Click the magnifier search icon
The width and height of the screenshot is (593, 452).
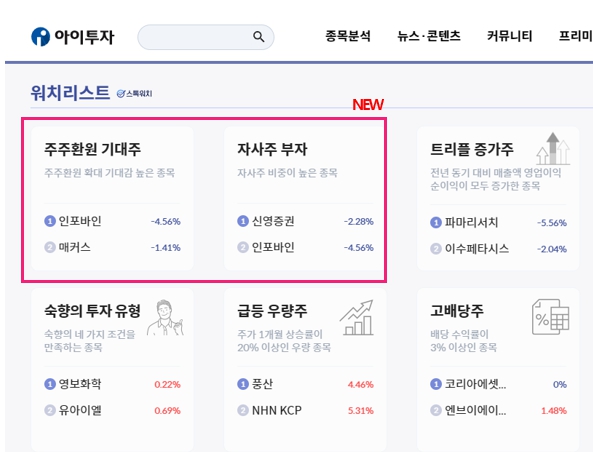(x=259, y=37)
